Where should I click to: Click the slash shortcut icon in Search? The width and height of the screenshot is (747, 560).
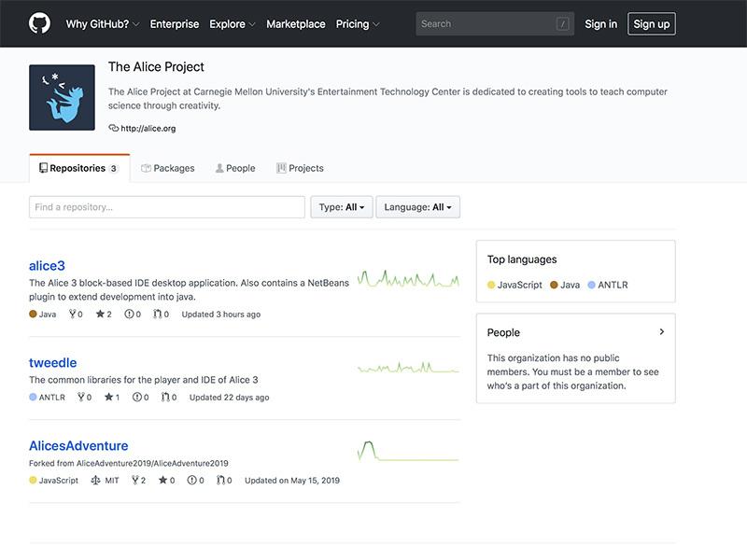(563, 24)
